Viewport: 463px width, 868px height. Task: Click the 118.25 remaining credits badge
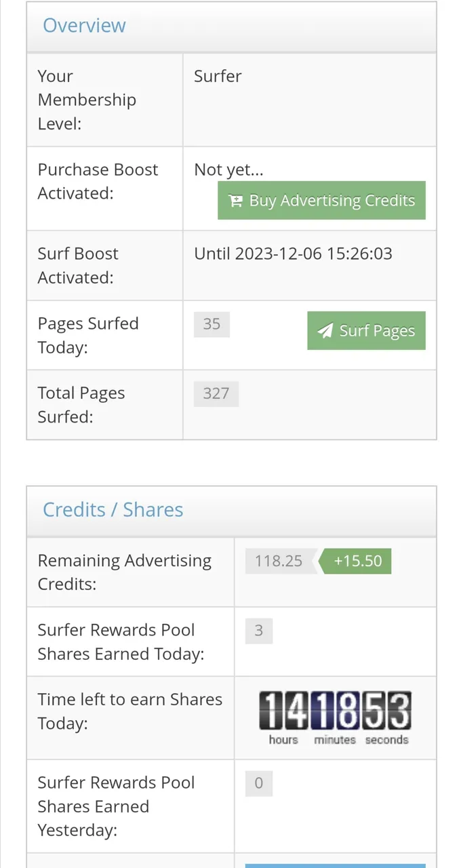coord(278,561)
